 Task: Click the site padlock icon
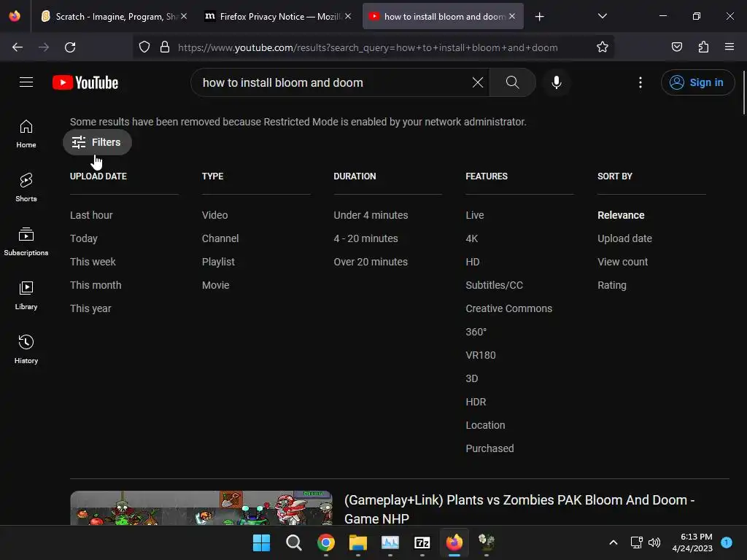tap(165, 47)
